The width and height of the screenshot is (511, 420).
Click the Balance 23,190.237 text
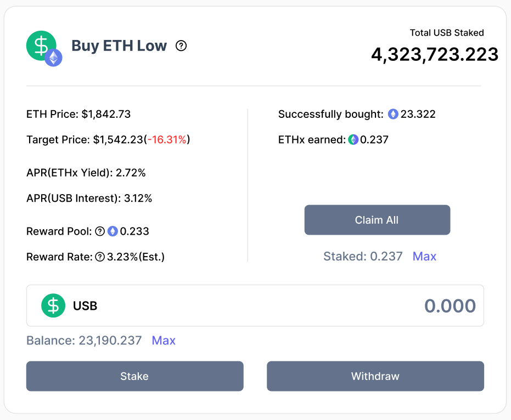(84, 340)
